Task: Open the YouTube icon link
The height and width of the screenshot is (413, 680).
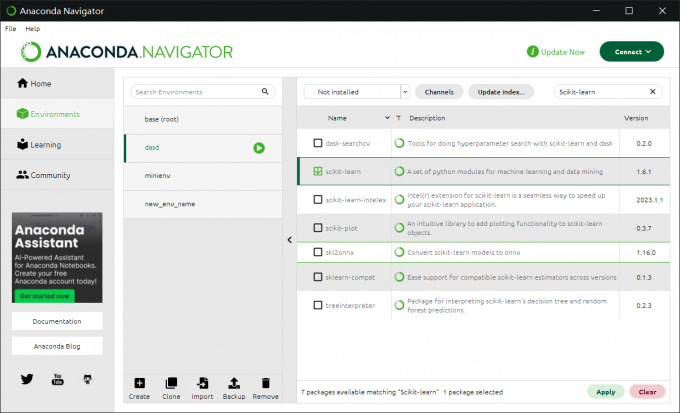Action: pos(57,379)
